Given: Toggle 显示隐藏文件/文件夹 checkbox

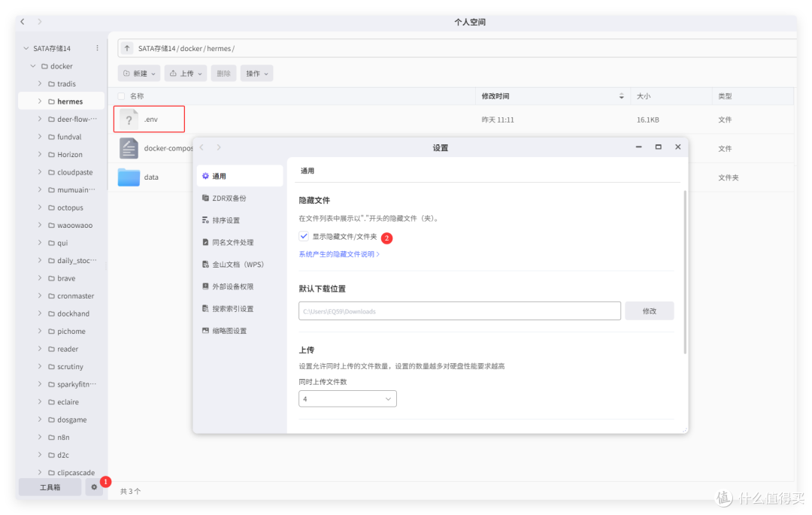Looking at the screenshot, I should tap(304, 236).
